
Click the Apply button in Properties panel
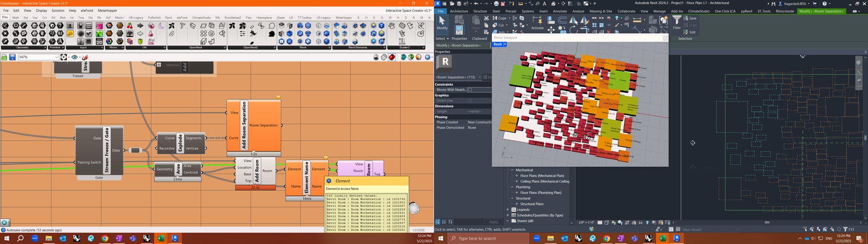point(493,222)
